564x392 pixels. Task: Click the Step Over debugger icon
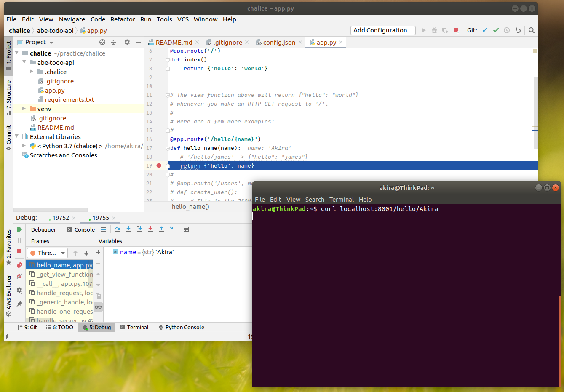click(118, 229)
